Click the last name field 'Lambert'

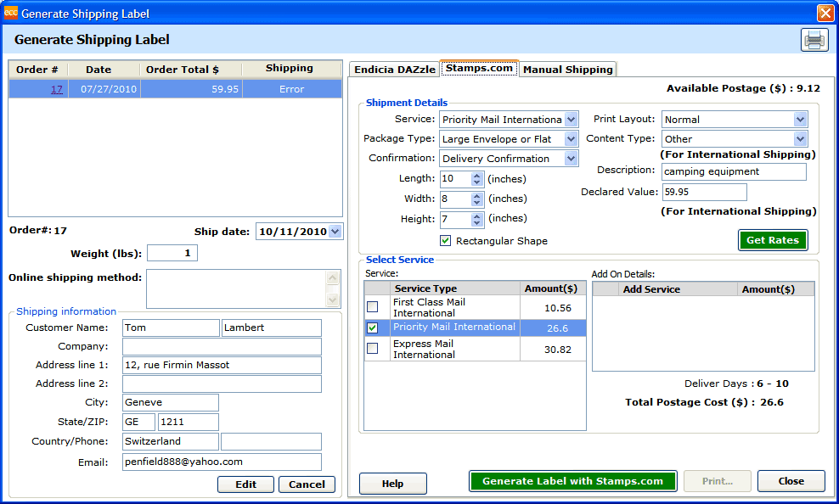(x=271, y=328)
